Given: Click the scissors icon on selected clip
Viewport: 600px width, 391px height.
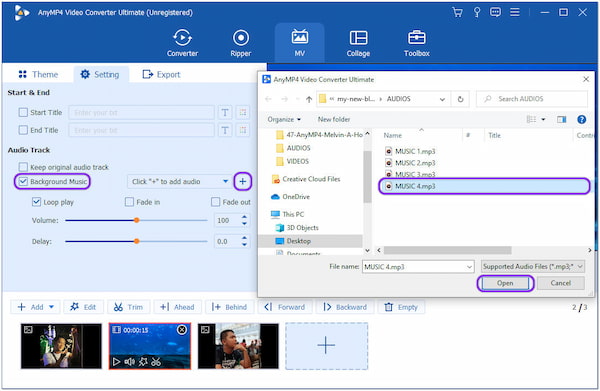Looking at the screenshot, I should click(x=156, y=361).
